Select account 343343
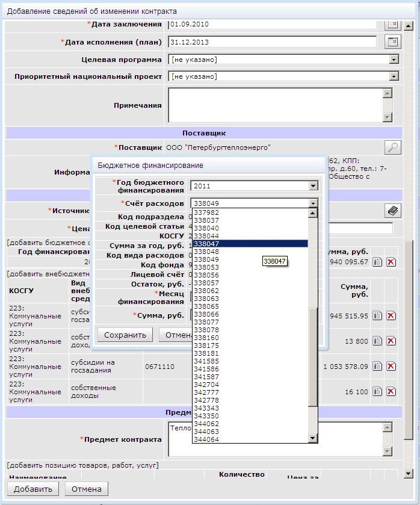Screen dimensions: 420x505 click(x=250, y=408)
